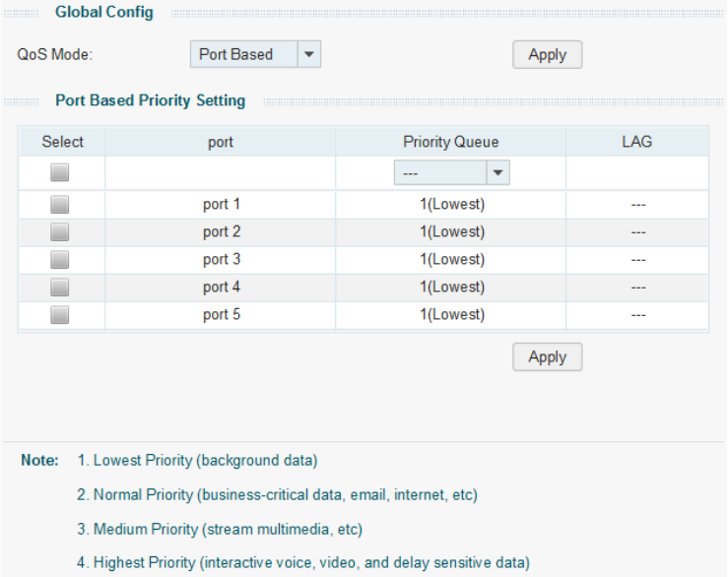Click the LAG column header

[637, 142]
